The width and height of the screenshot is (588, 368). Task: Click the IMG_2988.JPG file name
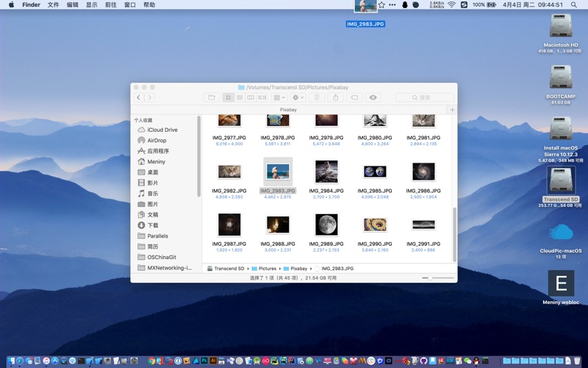[278, 244]
